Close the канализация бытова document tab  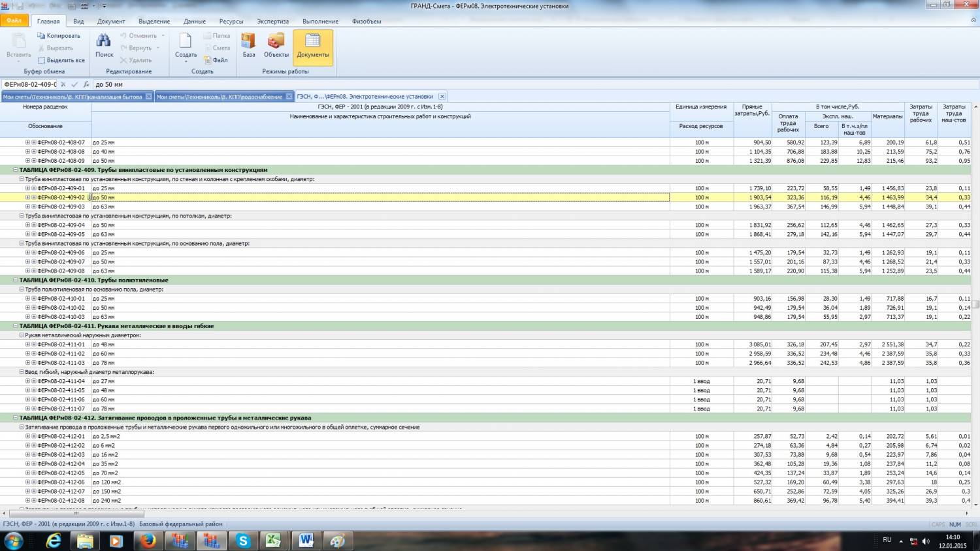149,97
